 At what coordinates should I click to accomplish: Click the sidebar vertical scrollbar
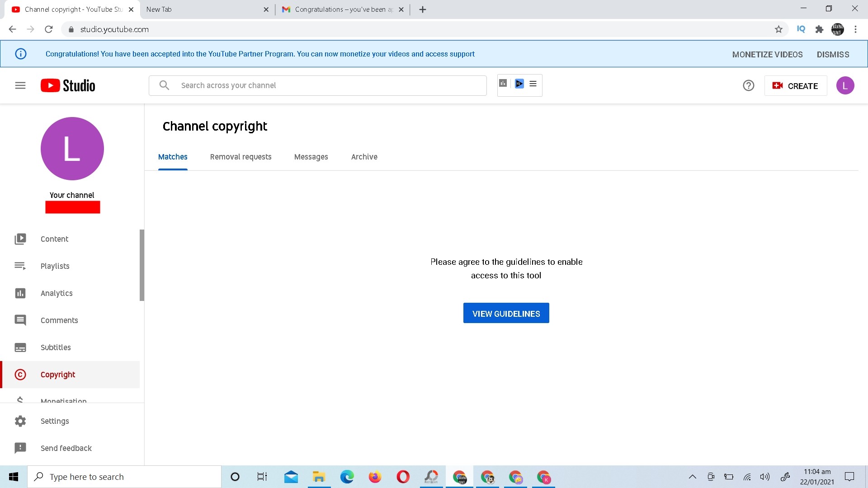point(142,265)
